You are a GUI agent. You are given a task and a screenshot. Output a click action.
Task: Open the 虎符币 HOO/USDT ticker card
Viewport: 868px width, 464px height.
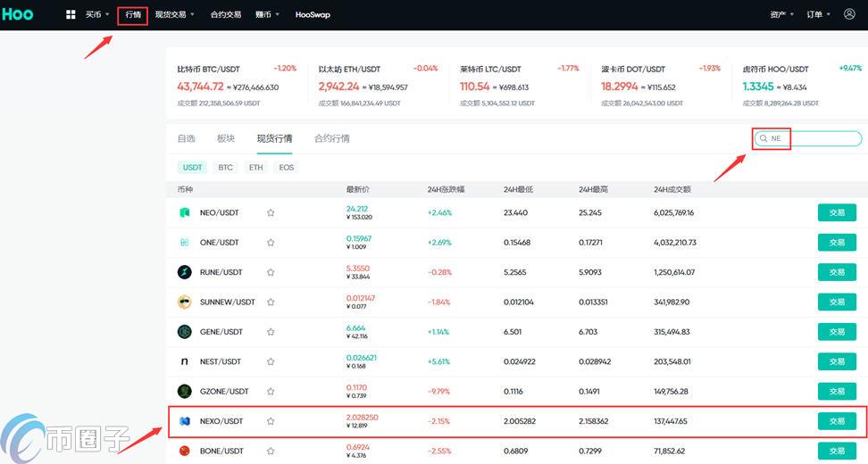tap(802, 86)
